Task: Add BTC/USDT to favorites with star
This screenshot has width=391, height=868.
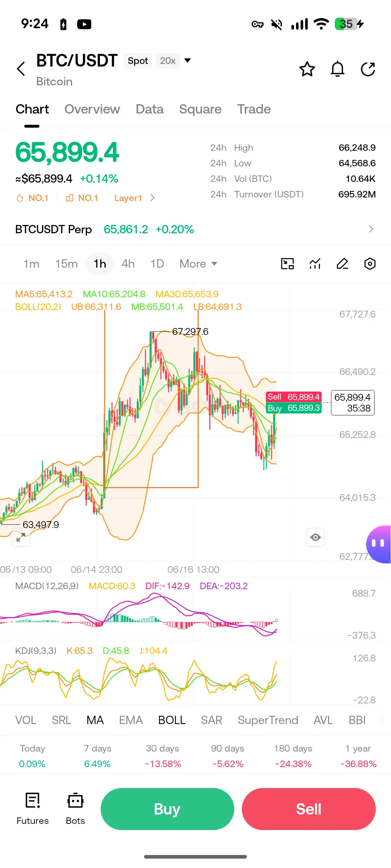Action: [x=307, y=69]
